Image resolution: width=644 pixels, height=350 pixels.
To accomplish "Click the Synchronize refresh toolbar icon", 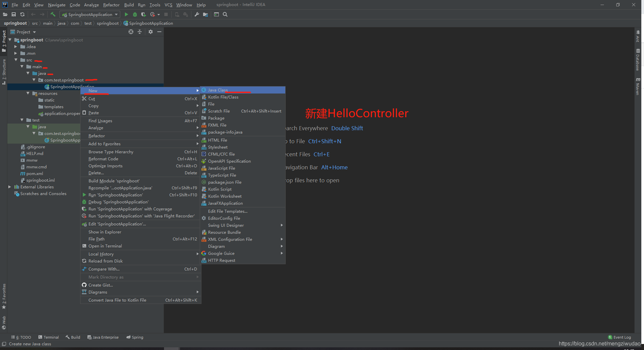I will coord(22,14).
